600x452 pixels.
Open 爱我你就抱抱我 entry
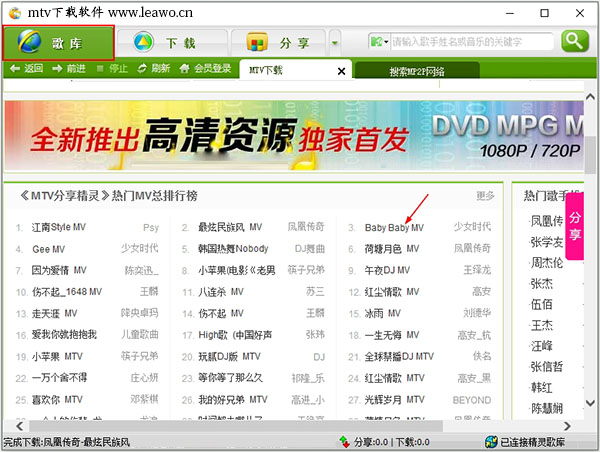[64, 335]
